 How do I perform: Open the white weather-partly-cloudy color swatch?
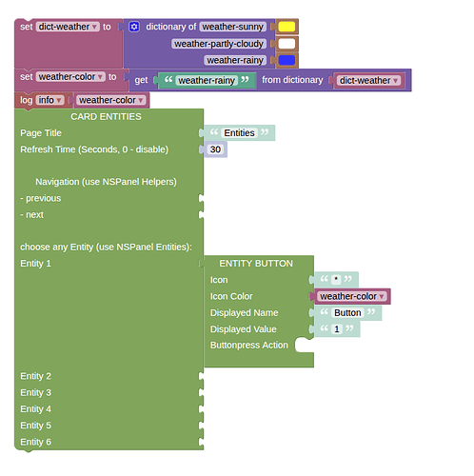point(286,44)
